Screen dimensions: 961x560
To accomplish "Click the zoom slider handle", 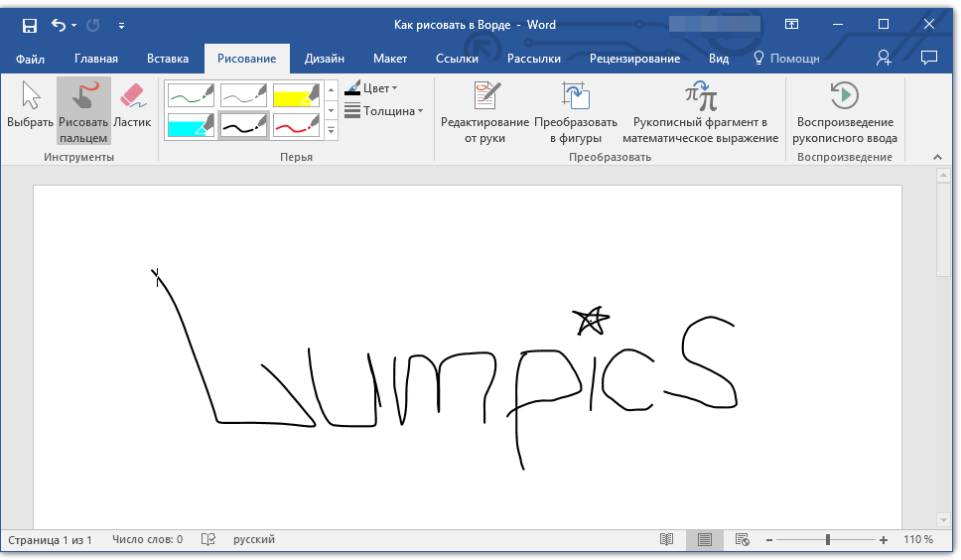I will tap(827, 539).
